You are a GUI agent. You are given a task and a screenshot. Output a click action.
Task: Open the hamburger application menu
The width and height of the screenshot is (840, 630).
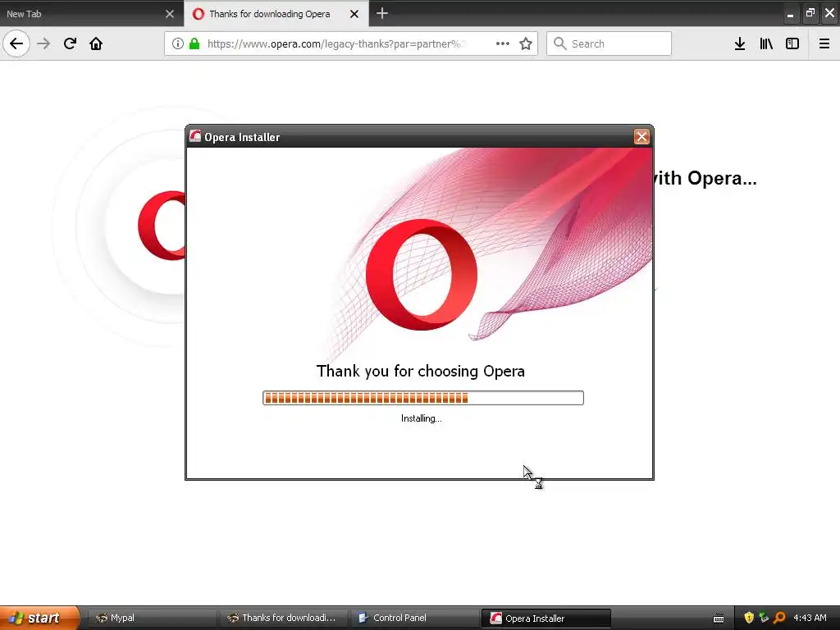click(824, 43)
